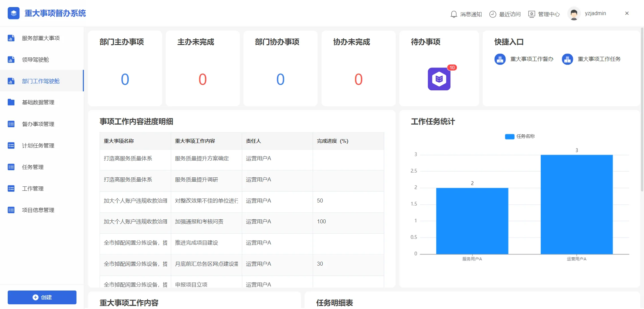Viewport: 644px width, 309px height.
Task: Click the 最近访问 clock icon
Action: tap(493, 14)
